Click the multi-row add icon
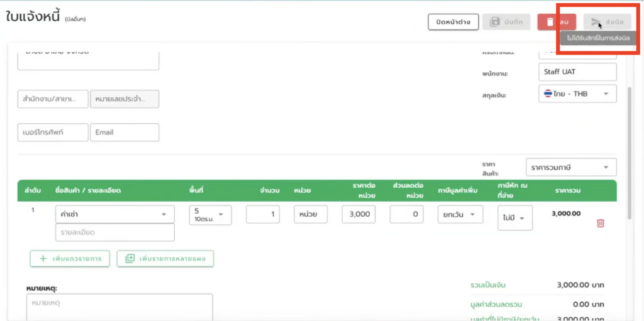644x321 pixels. (x=130, y=258)
